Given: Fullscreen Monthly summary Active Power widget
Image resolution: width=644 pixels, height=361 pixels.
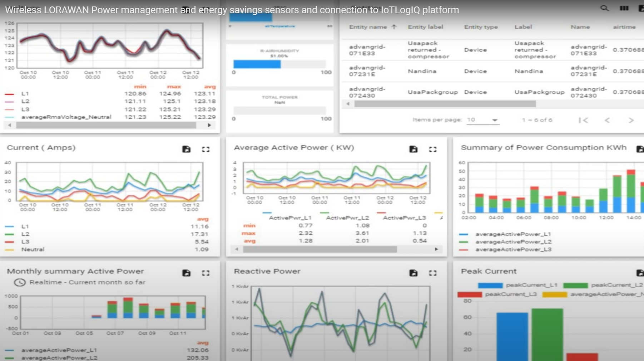Looking at the screenshot, I should coord(205,273).
